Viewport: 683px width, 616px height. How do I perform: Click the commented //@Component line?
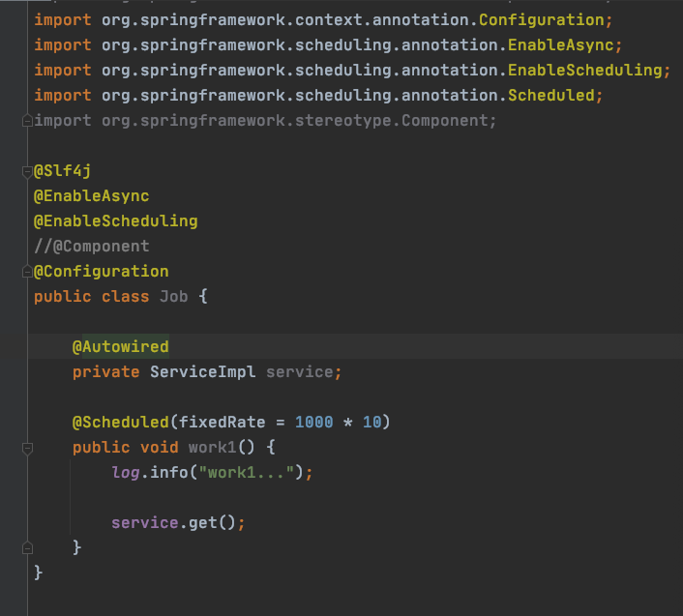tap(92, 247)
